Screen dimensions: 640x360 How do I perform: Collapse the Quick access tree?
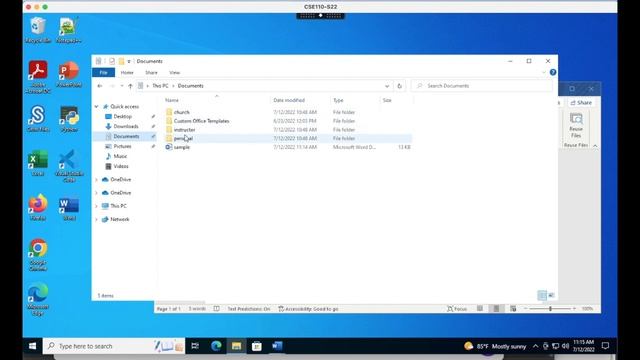[96, 107]
